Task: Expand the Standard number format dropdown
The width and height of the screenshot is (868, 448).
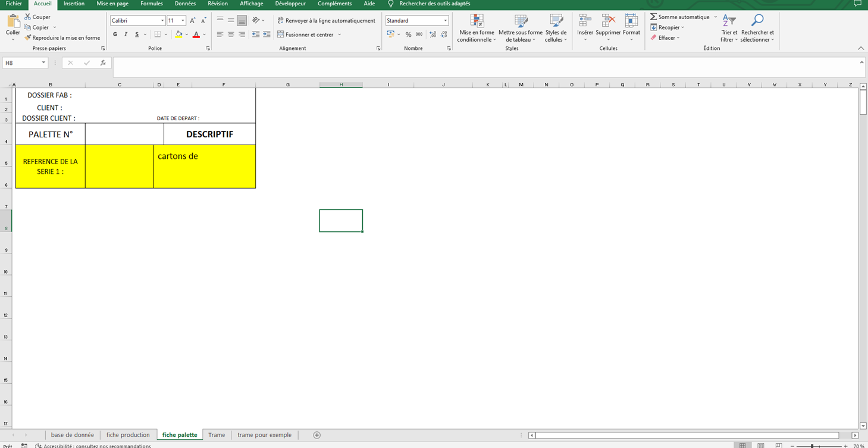Action: click(445, 20)
